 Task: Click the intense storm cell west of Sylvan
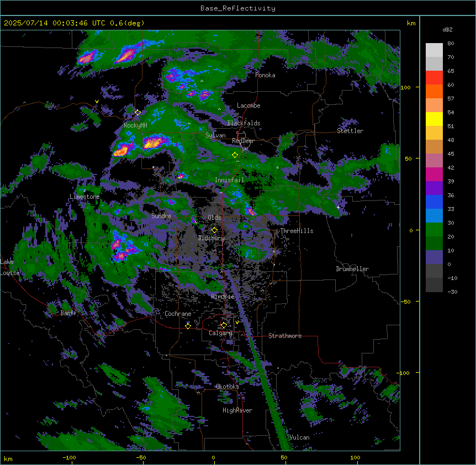coord(154,142)
